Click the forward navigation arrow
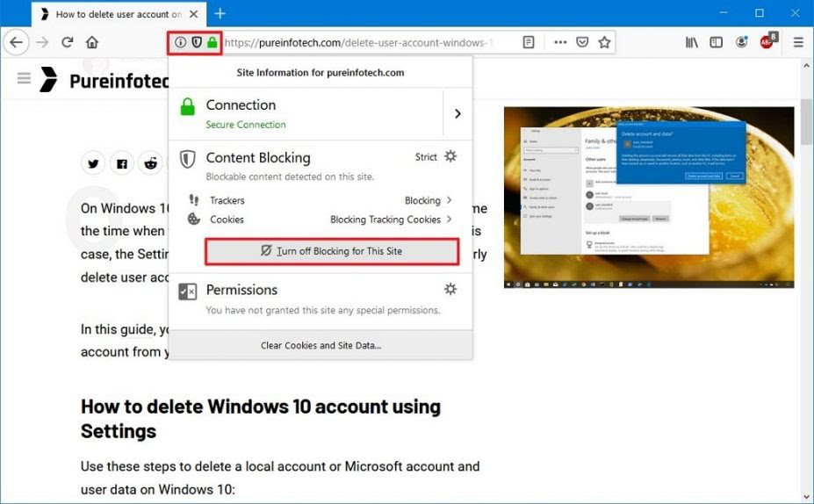814x504 pixels. click(x=42, y=42)
